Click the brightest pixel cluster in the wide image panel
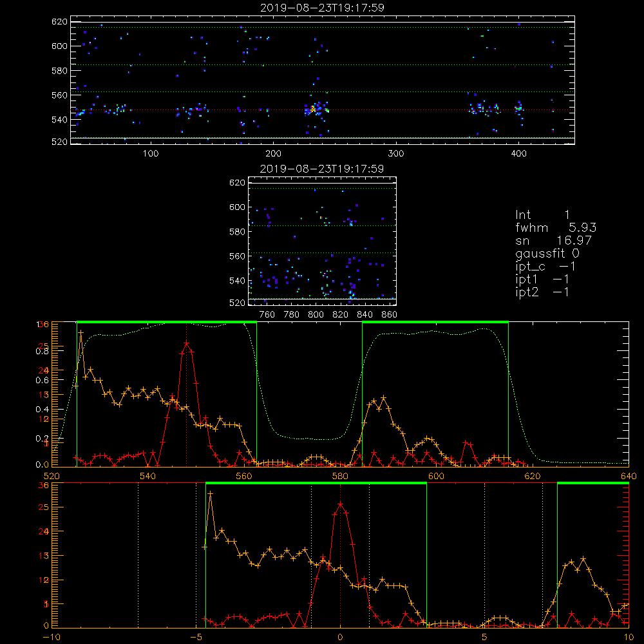 313,109
